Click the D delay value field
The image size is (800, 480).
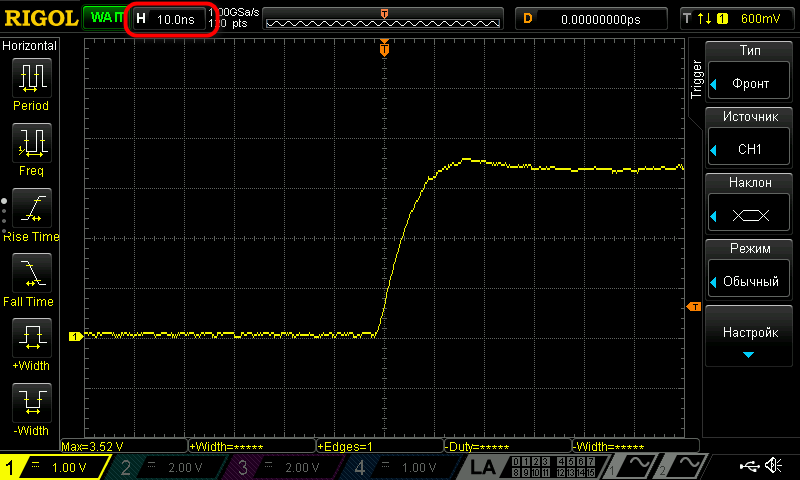(590, 19)
